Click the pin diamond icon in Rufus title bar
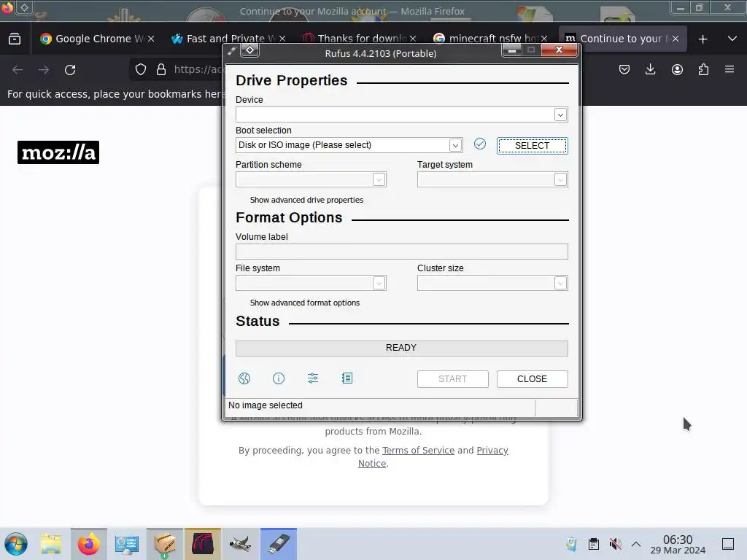 250,50
